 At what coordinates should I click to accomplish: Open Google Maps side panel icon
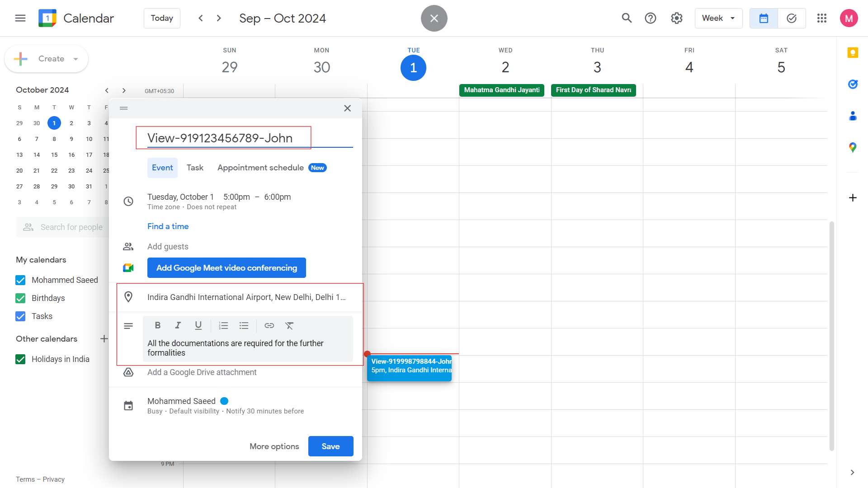(853, 147)
